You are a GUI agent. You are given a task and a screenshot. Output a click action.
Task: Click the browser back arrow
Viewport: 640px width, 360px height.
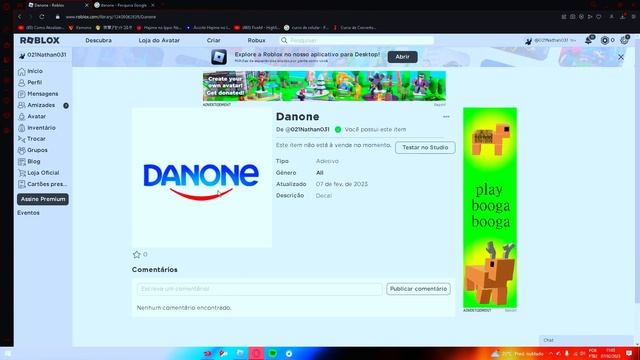(19, 17)
